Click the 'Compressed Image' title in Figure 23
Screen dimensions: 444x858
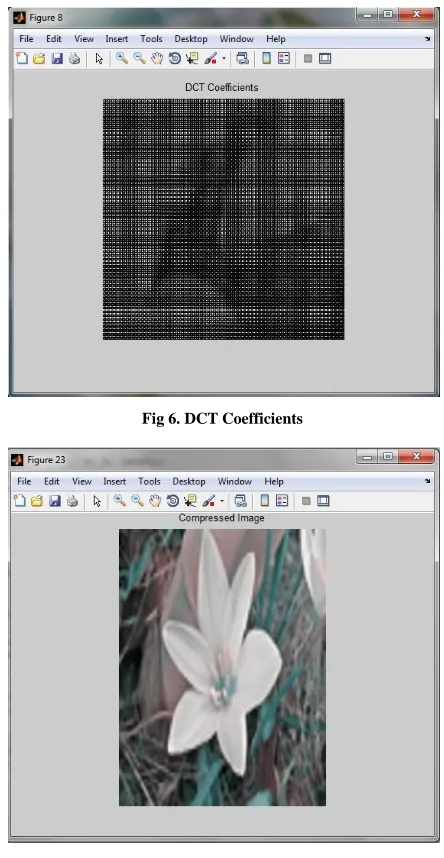pyautogui.click(x=222, y=518)
